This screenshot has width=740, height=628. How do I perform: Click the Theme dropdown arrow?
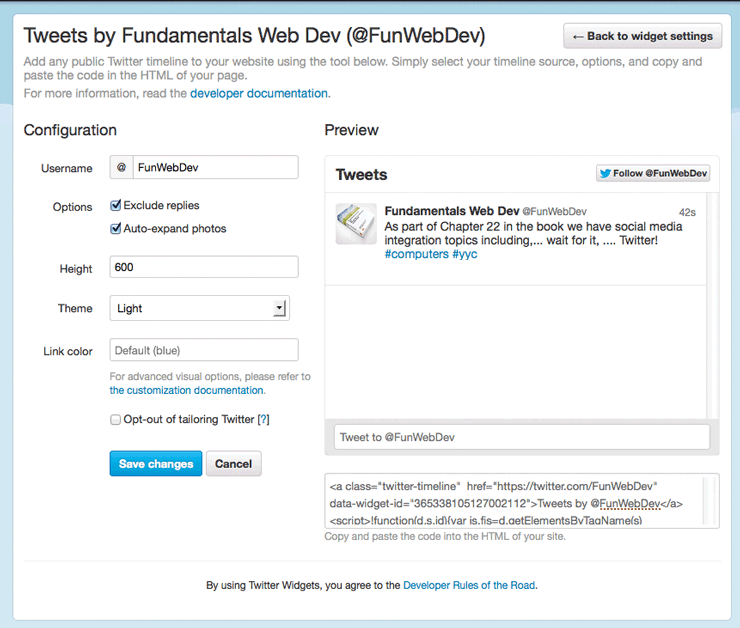[x=280, y=308]
